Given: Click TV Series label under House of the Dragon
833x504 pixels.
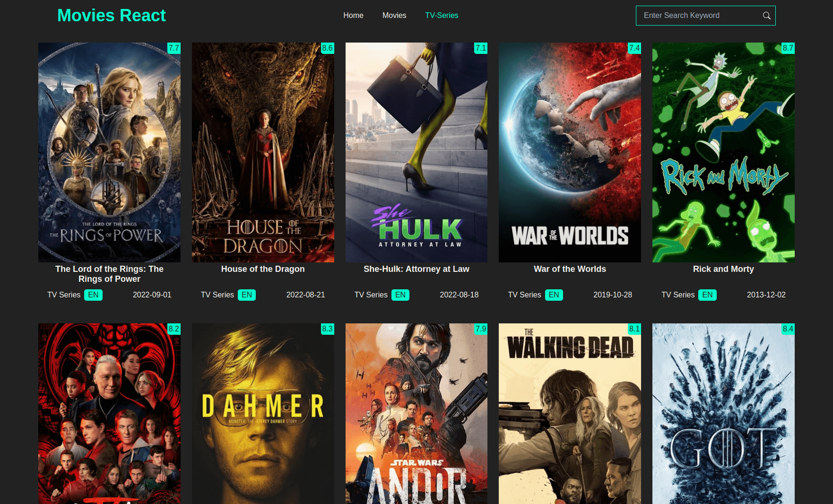Looking at the screenshot, I should click(x=217, y=295).
